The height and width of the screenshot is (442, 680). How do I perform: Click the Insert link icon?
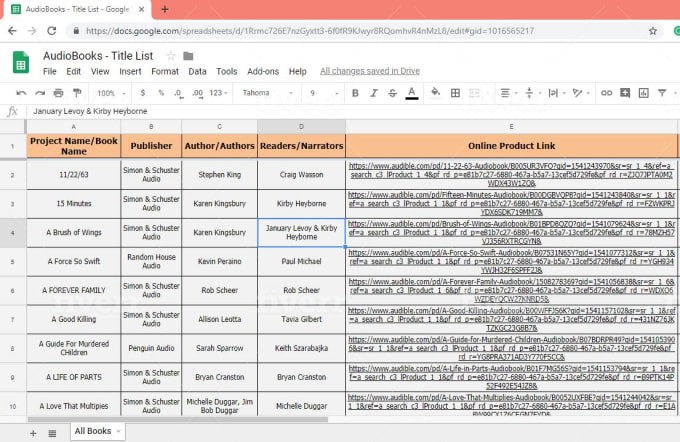[x=606, y=93]
